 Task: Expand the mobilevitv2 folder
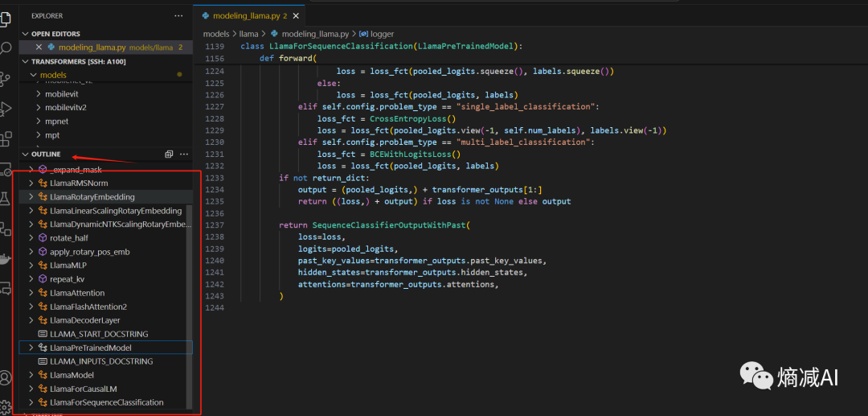pos(39,108)
